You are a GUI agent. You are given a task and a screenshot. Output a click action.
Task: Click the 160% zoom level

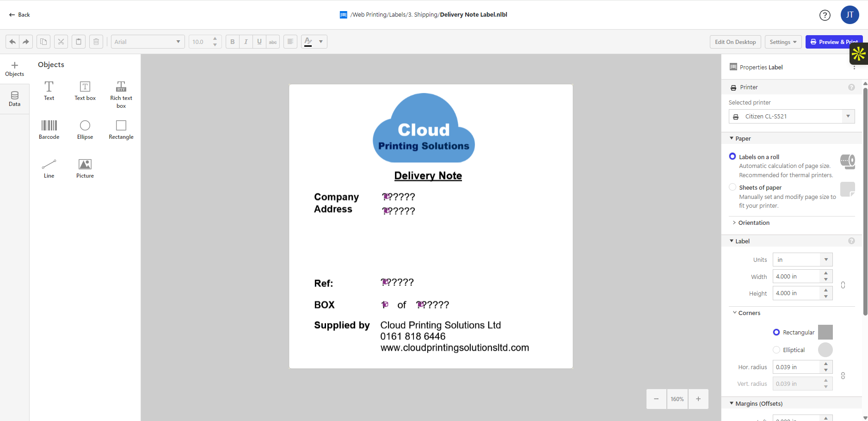(677, 399)
